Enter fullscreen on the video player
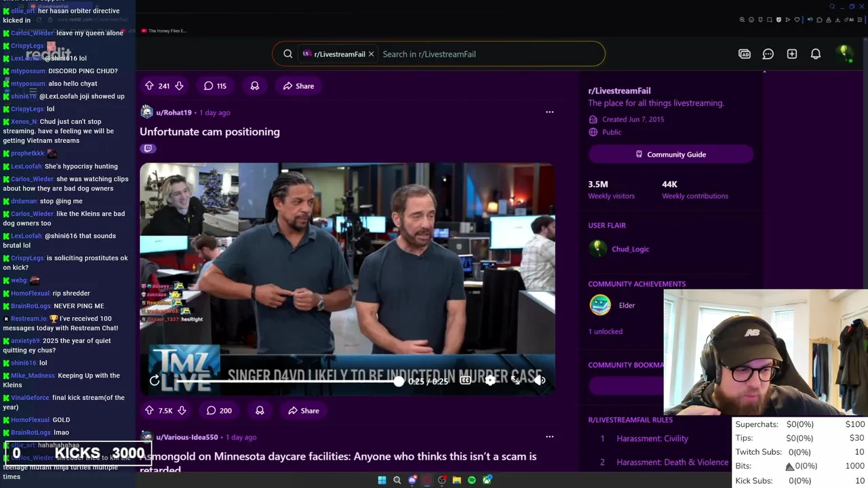868x488 pixels. [515, 380]
